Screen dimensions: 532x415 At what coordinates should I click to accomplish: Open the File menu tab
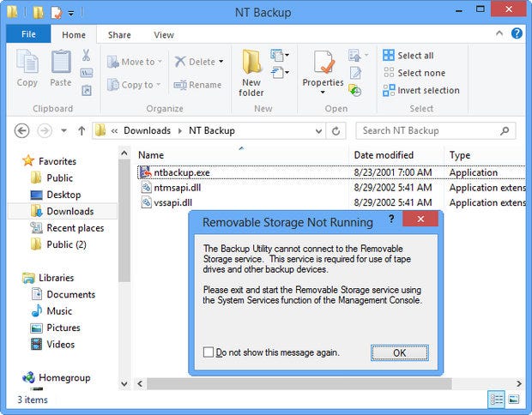(28, 34)
